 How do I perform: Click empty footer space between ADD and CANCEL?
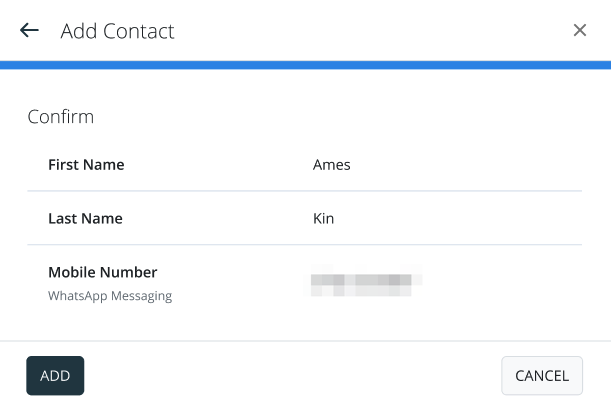point(290,376)
